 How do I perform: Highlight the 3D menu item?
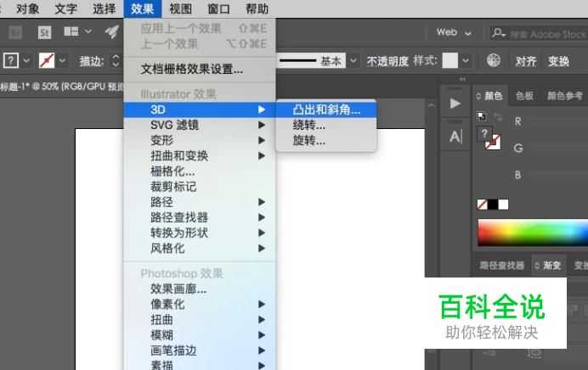click(200, 109)
